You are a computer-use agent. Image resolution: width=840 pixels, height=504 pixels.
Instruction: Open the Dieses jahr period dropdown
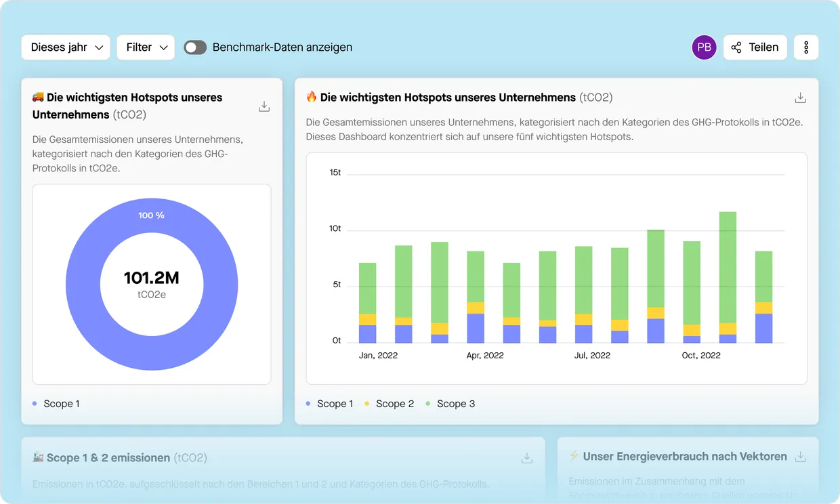click(66, 47)
